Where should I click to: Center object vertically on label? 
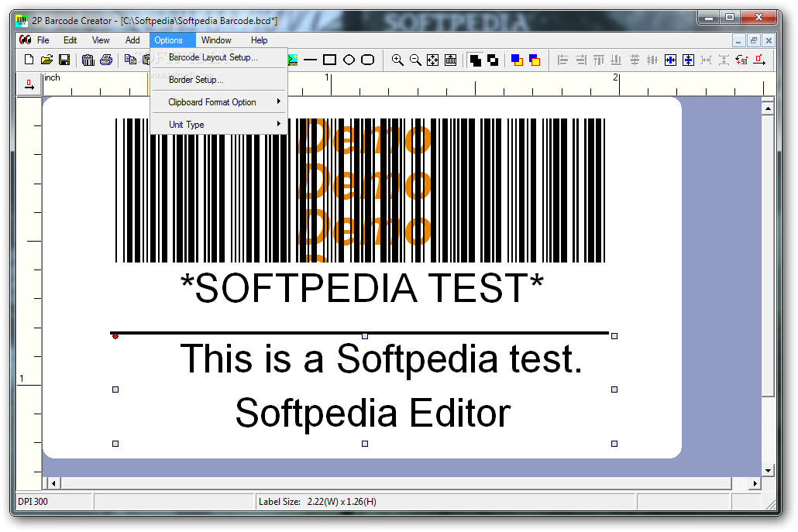point(688,60)
